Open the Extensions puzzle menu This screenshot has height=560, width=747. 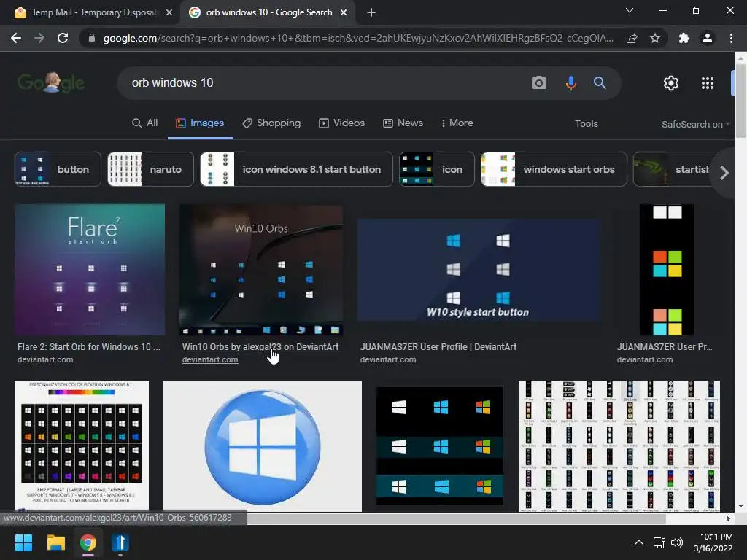684,38
